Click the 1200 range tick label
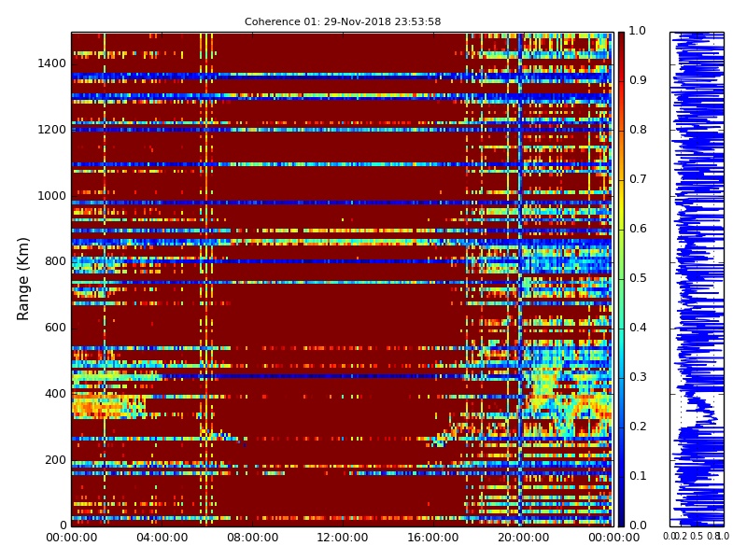Screen dimensions: 747x560 point(52,130)
